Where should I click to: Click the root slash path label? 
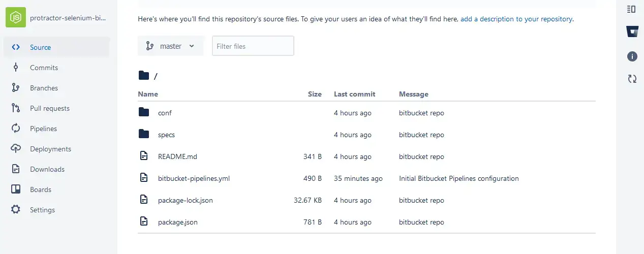click(156, 76)
